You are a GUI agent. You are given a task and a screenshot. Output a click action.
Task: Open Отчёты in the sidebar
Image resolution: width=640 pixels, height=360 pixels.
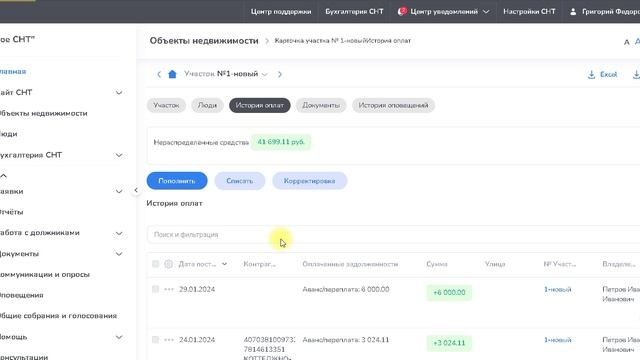point(11,212)
